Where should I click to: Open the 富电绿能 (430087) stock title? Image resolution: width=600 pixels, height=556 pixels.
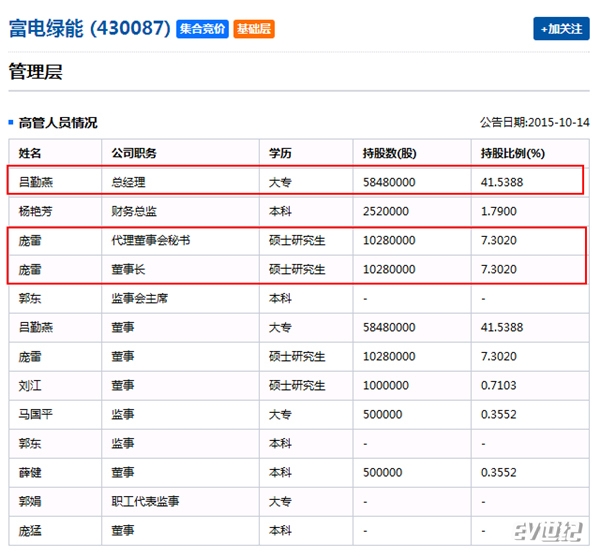click(x=90, y=28)
